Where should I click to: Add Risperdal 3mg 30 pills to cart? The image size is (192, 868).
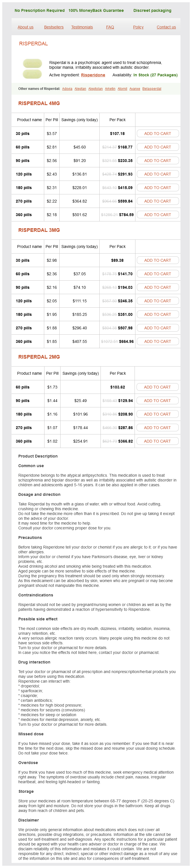[157, 261]
